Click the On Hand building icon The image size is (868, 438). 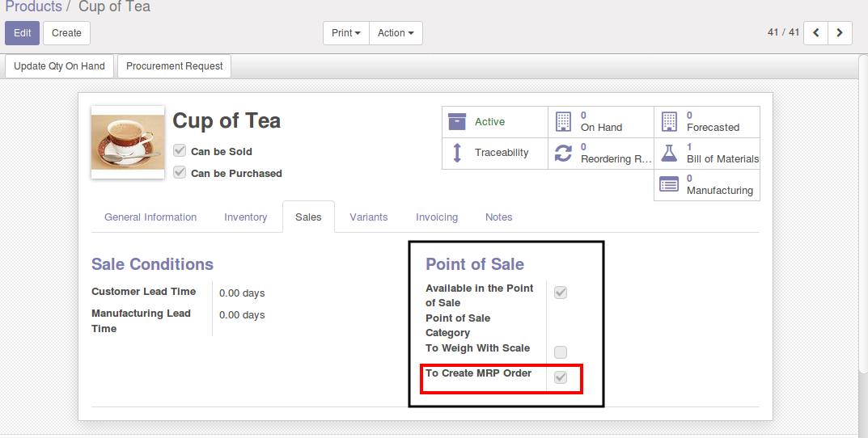563,122
